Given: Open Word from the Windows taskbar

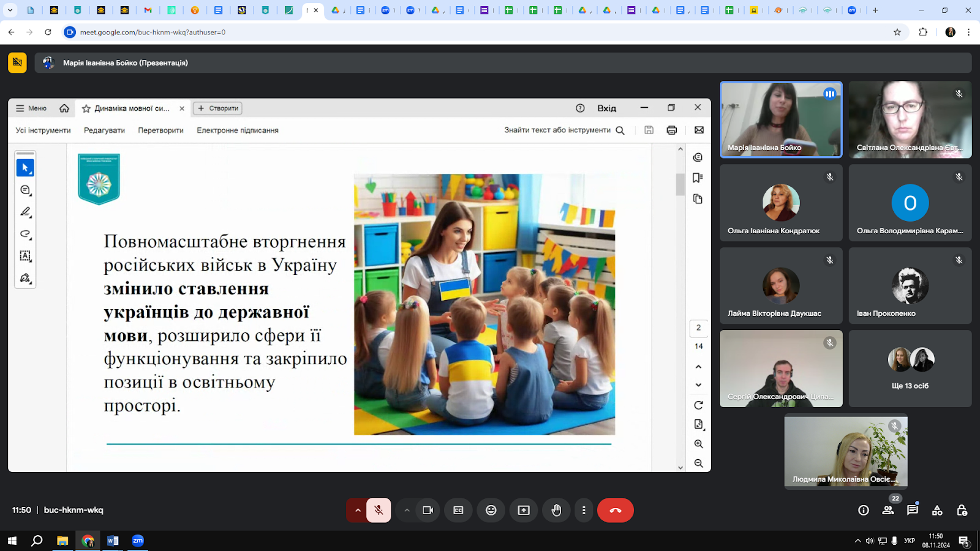Looking at the screenshot, I should coord(113,541).
